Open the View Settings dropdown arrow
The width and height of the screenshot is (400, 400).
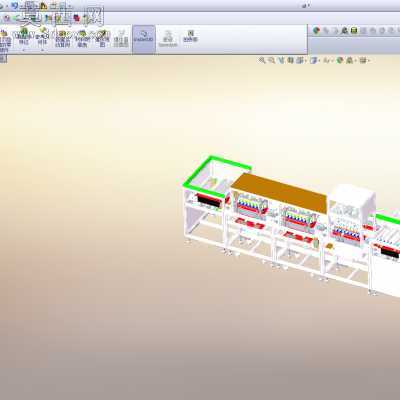pos(369,60)
